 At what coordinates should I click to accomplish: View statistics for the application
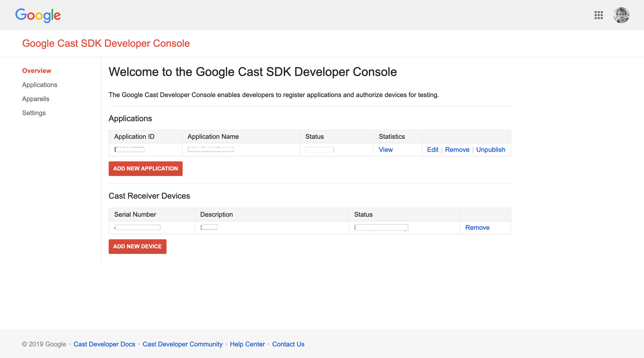(386, 150)
